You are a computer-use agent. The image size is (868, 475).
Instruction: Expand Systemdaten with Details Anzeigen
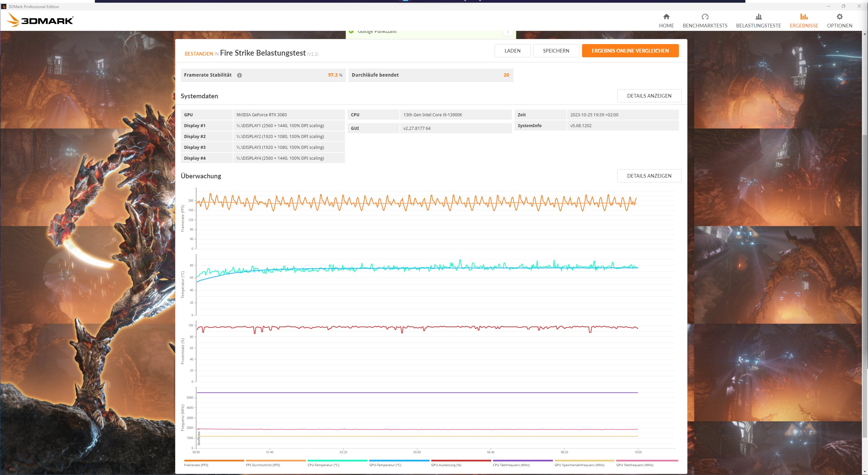(649, 96)
